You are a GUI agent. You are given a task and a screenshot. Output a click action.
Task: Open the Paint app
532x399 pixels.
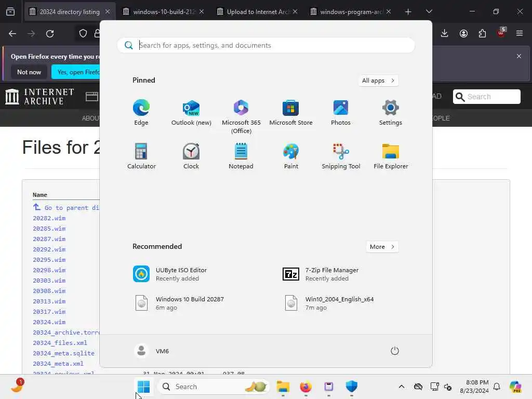pos(291,156)
